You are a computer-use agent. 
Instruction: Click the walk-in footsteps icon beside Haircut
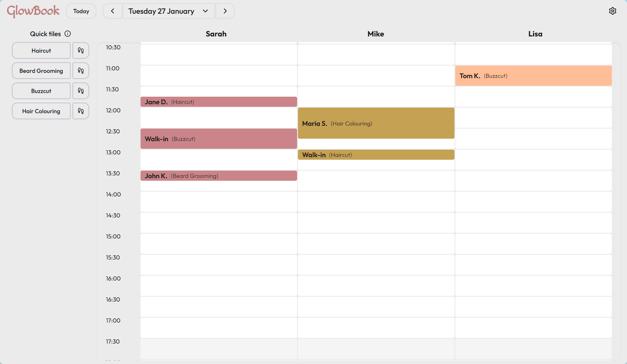tap(81, 50)
